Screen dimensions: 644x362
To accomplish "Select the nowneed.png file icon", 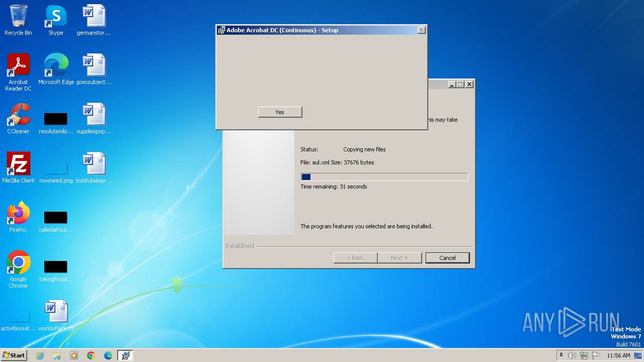I will tap(56, 171).
